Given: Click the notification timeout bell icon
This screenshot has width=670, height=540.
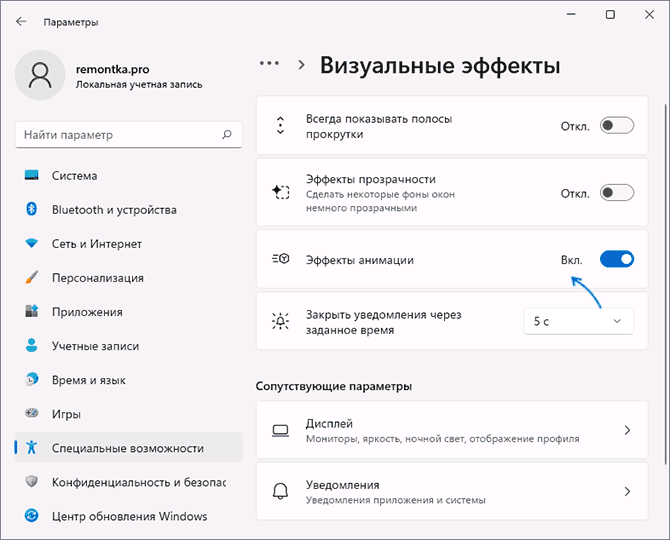Looking at the screenshot, I should pyautogui.click(x=281, y=321).
